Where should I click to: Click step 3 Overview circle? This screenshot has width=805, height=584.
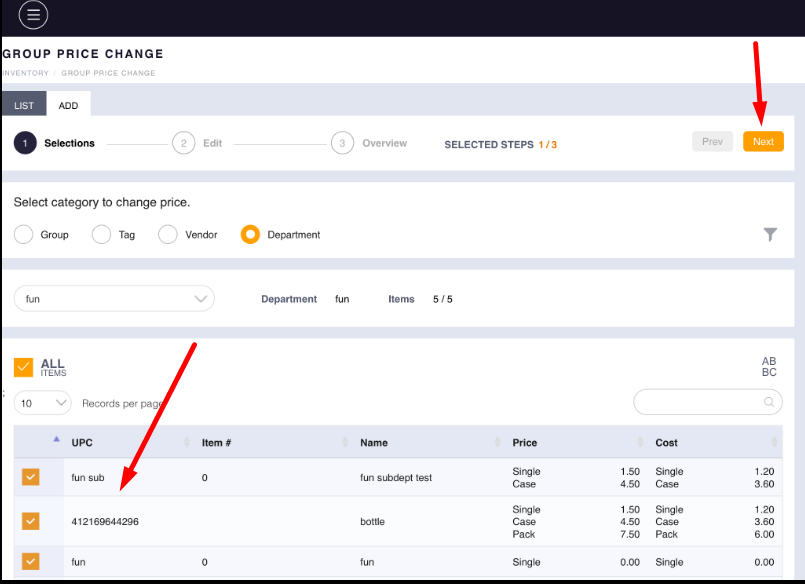click(x=342, y=143)
